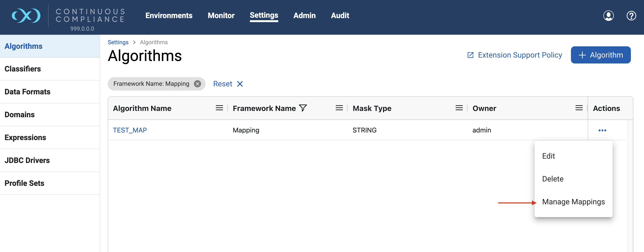Click the Continuous Compliance logo
This screenshot has width=644, height=252.
tap(26, 15)
